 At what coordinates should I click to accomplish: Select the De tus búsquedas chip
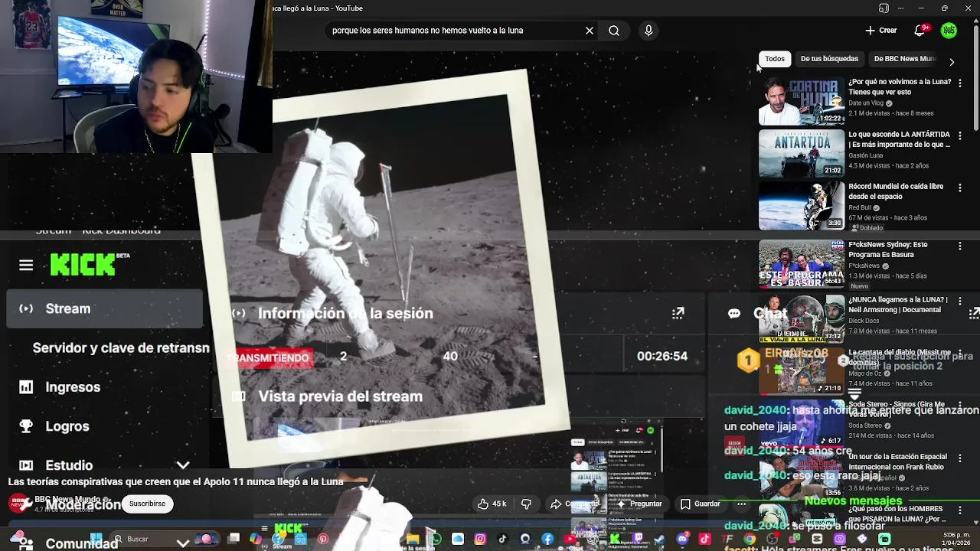(829, 59)
